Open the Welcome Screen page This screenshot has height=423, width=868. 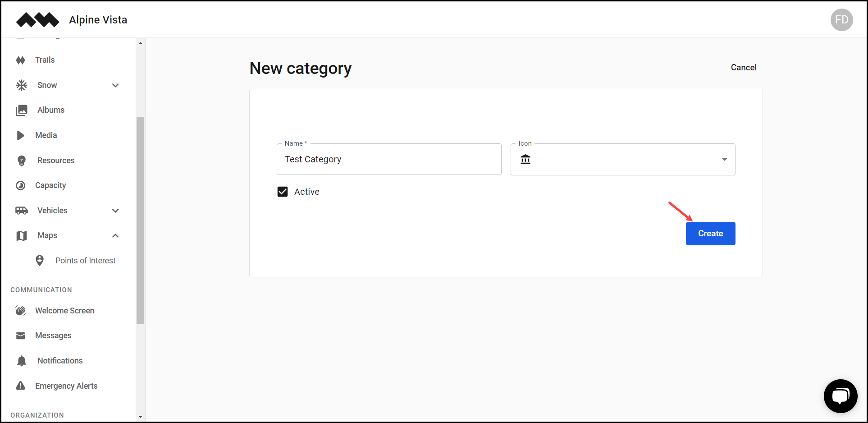click(64, 310)
